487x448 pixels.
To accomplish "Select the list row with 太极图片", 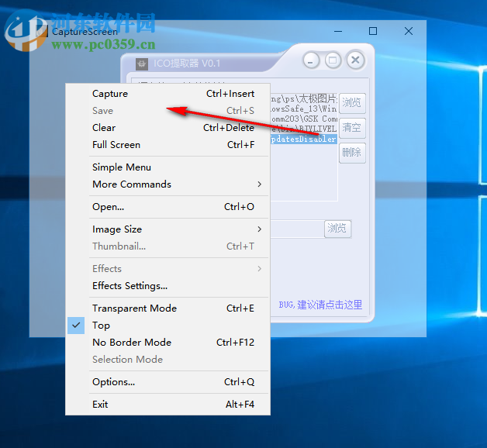I will point(304,99).
